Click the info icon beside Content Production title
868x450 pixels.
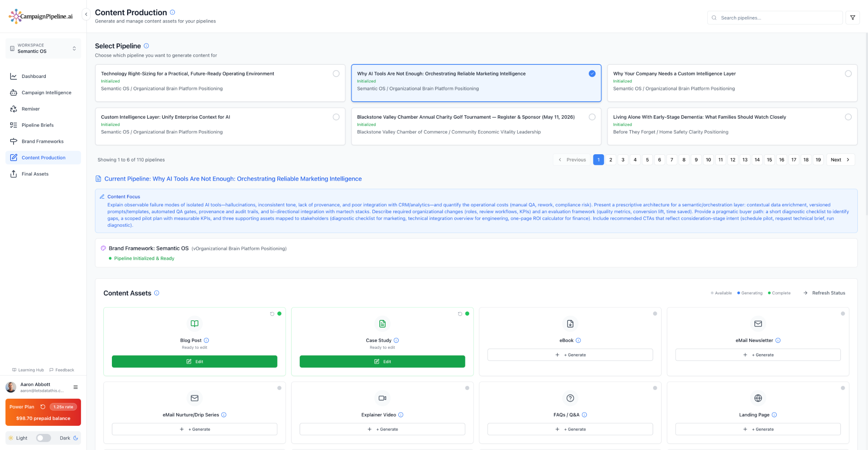172,12
